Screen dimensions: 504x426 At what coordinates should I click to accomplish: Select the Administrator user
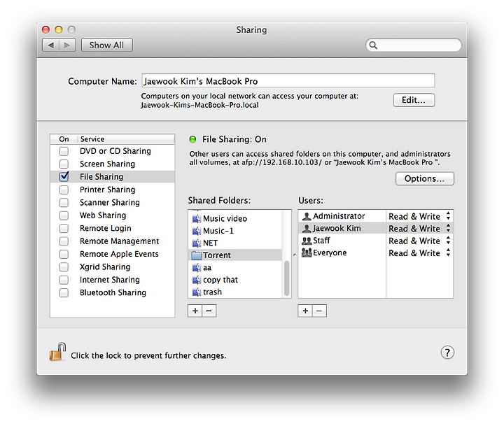342,216
